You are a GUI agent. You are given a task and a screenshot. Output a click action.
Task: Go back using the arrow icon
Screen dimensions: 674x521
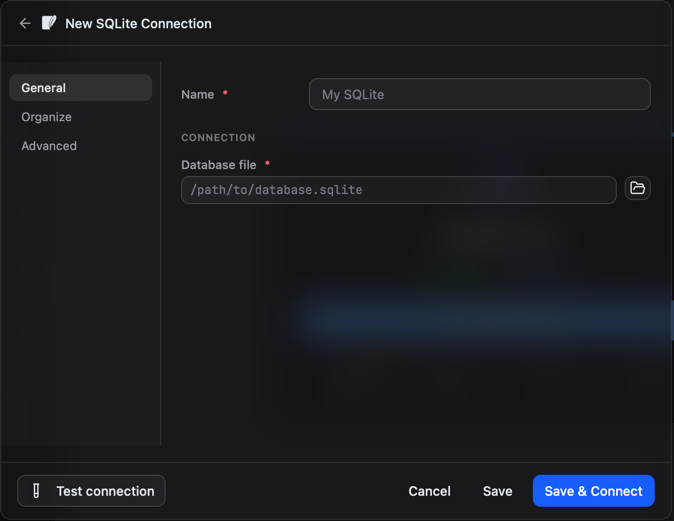(x=25, y=23)
